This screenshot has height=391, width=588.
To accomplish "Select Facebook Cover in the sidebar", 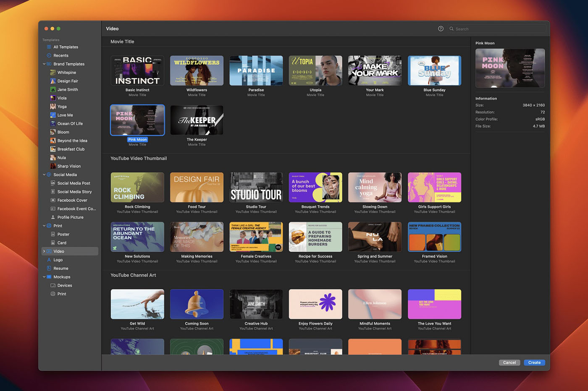I will click(72, 200).
